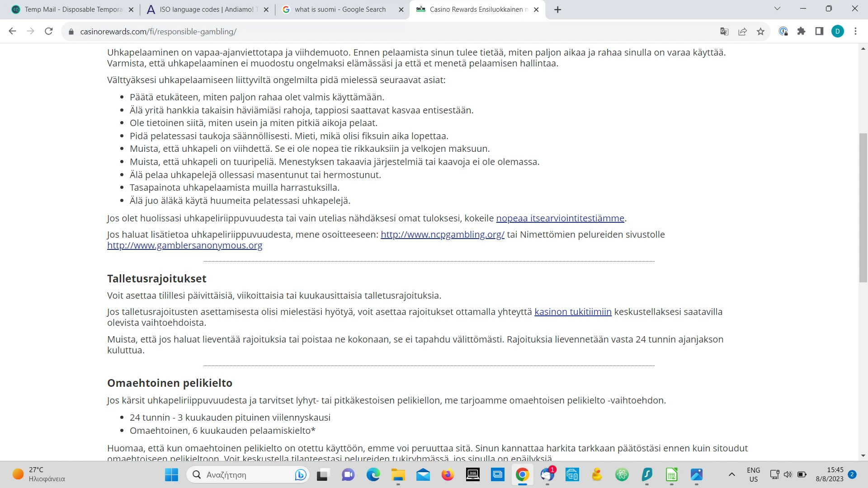This screenshot has width=868, height=488.
Task: Click the page vertical scrollbar thumb
Action: tap(863, 208)
